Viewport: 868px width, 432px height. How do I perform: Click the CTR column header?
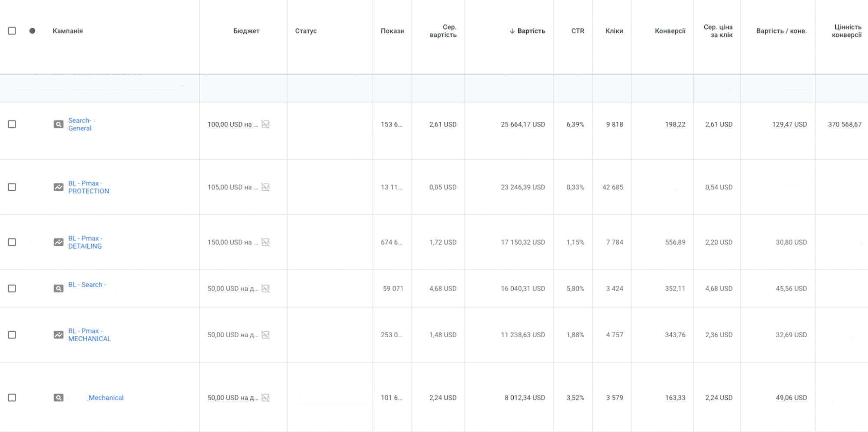click(578, 31)
